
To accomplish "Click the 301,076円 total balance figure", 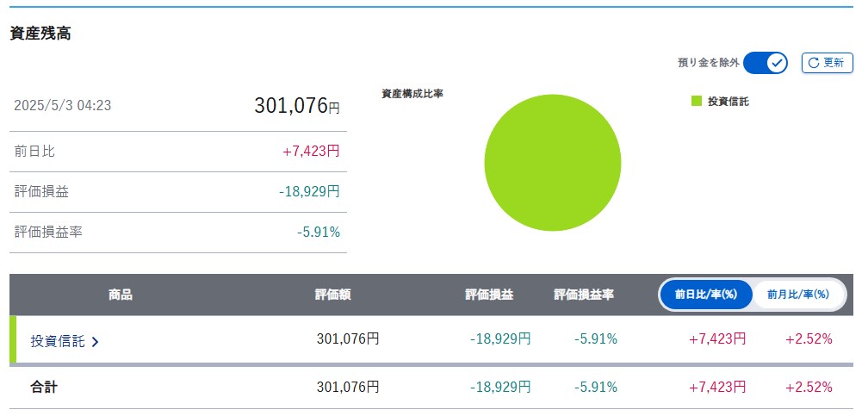I will pos(297,105).
